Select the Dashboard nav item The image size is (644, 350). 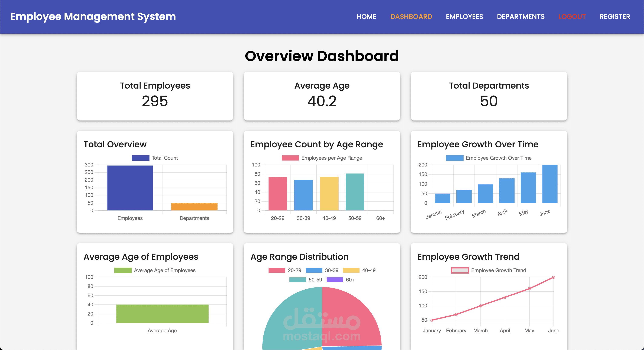(411, 17)
